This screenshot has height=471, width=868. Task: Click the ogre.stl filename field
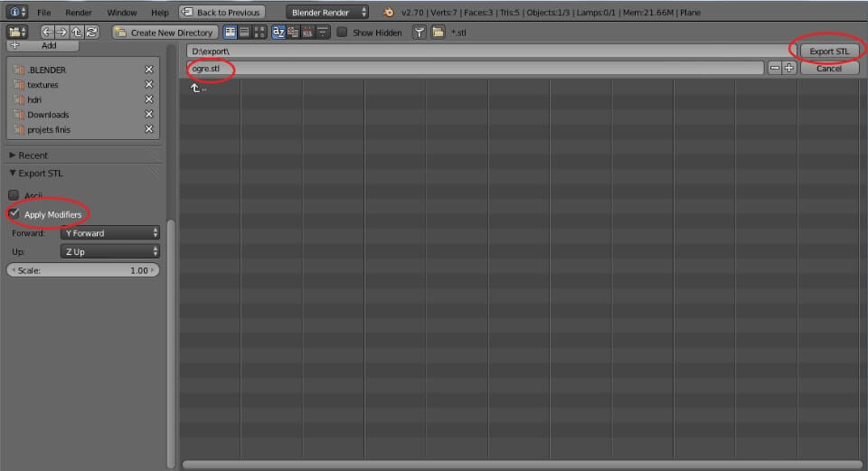pyautogui.click(x=475, y=69)
